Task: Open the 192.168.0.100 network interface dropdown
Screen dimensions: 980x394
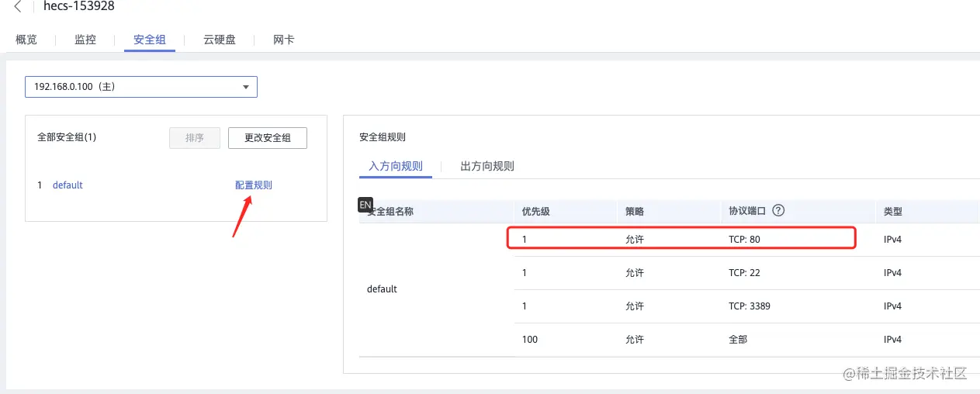Action: [141, 87]
